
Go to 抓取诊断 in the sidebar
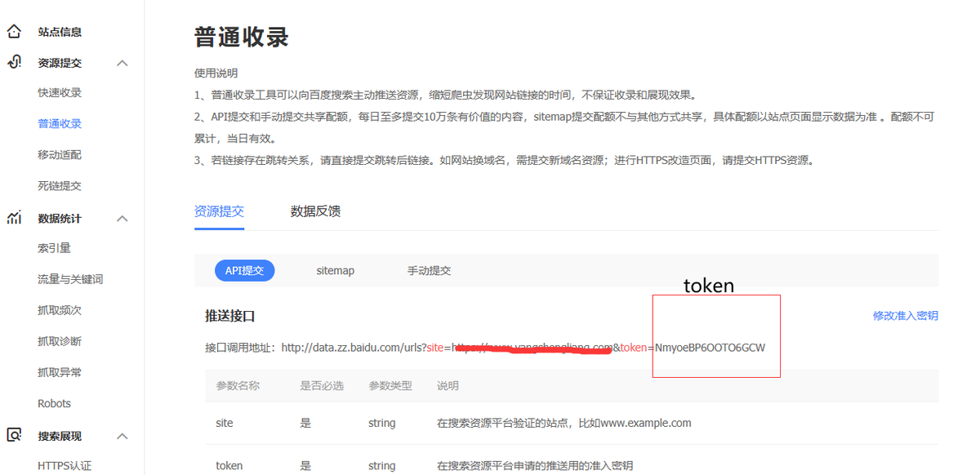tap(56, 340)
